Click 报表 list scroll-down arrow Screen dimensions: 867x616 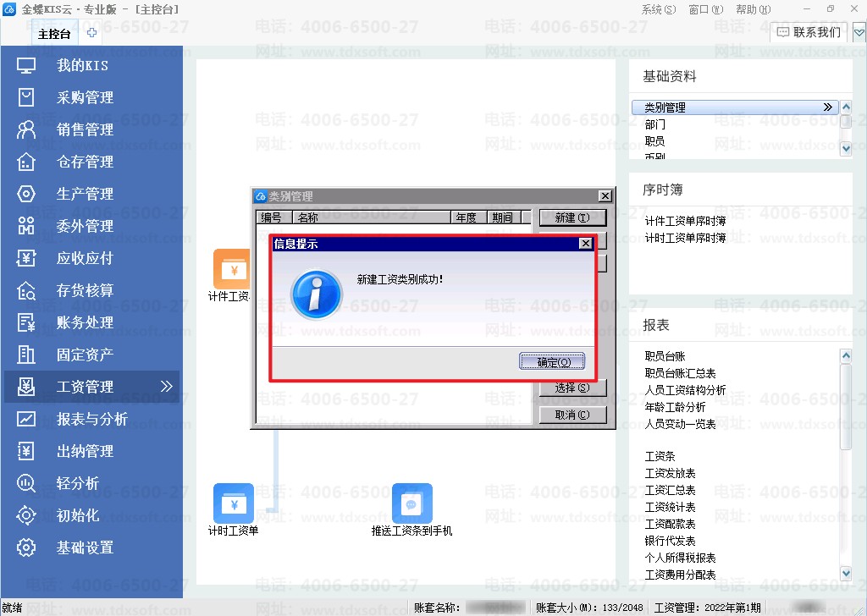tap(846, 574)
